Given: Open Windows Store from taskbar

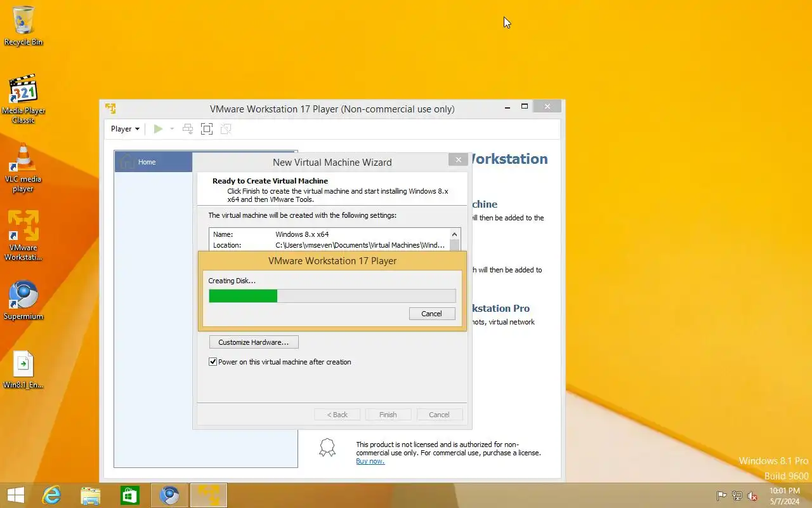Looking at the screenshot, I should pos(130,495).
